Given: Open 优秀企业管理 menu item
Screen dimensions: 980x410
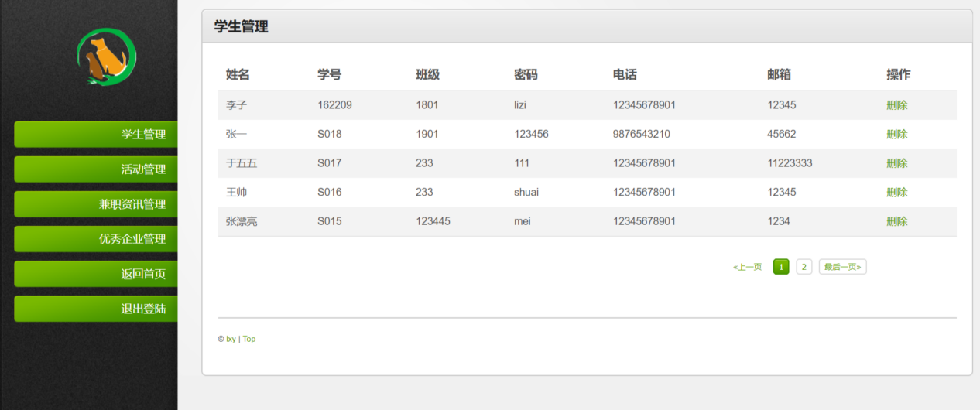Looking at the screenshot, I should (96, 238).
